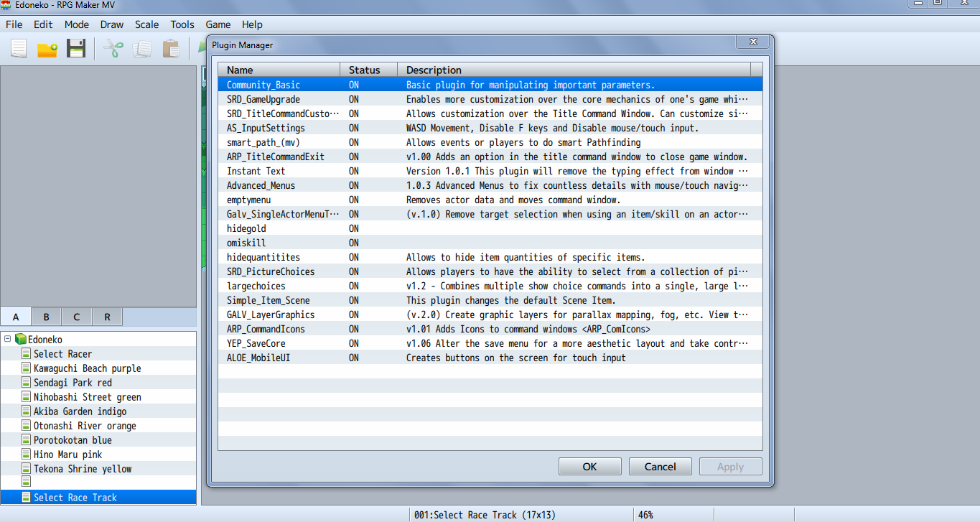Select the Galv_SingleActorMenuT… plugin row

490,214
